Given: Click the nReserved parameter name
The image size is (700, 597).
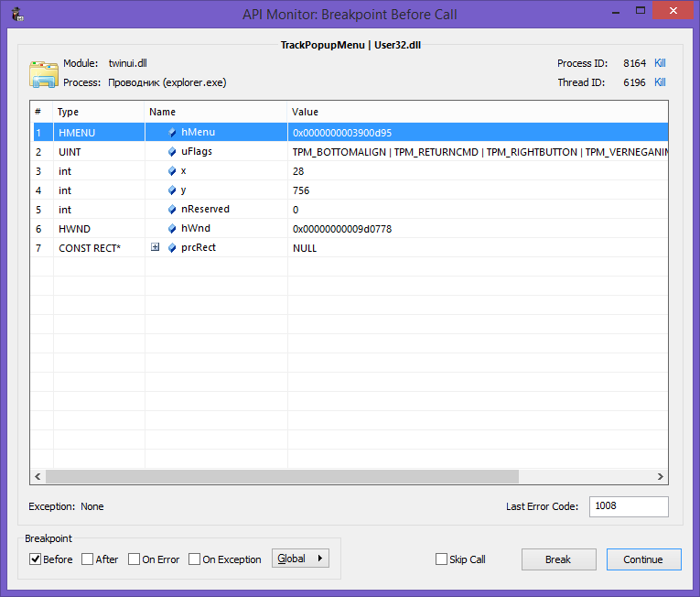Looking at the screenshot, I should [205, 209].
